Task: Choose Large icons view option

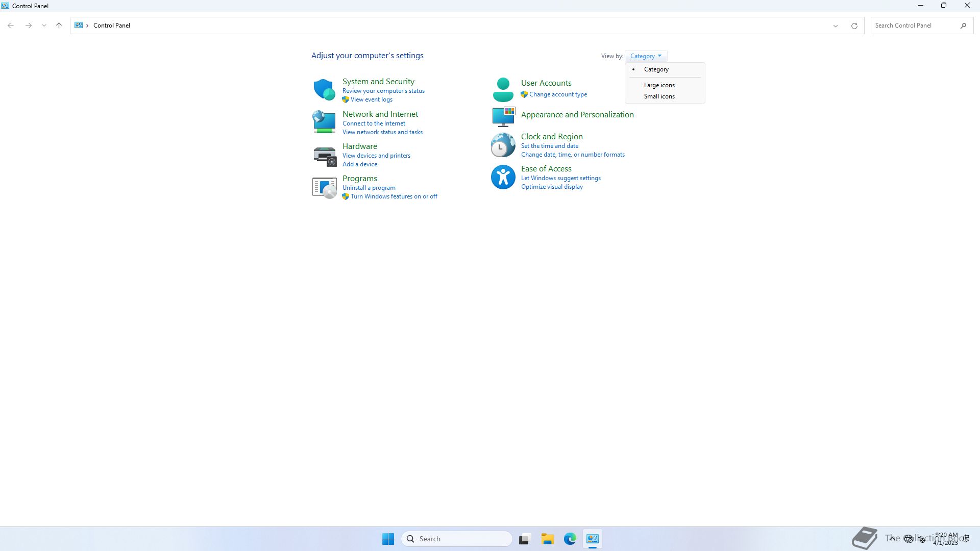Action: pyautogui.click(x=659, y=85)
